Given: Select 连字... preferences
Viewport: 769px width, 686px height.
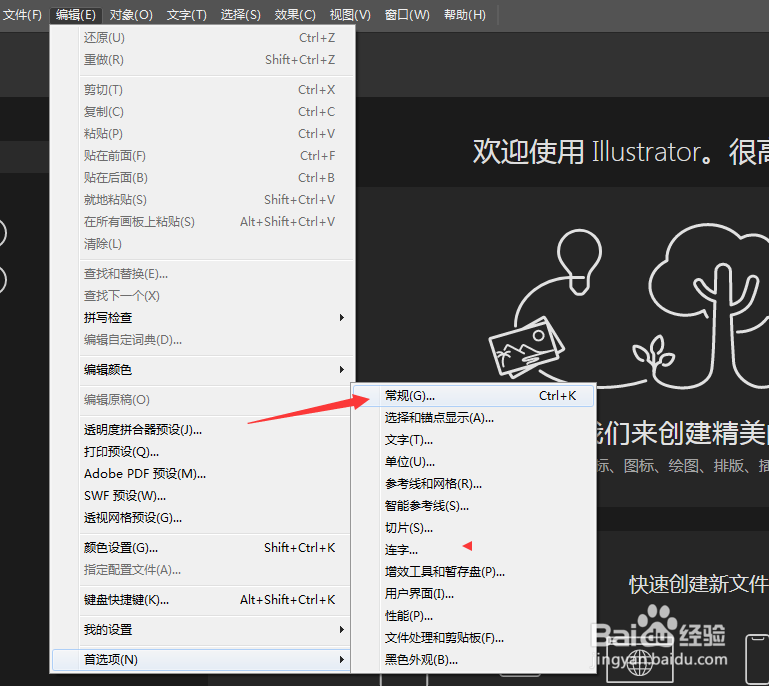Looking at the screenshot, I should point(474,550).
